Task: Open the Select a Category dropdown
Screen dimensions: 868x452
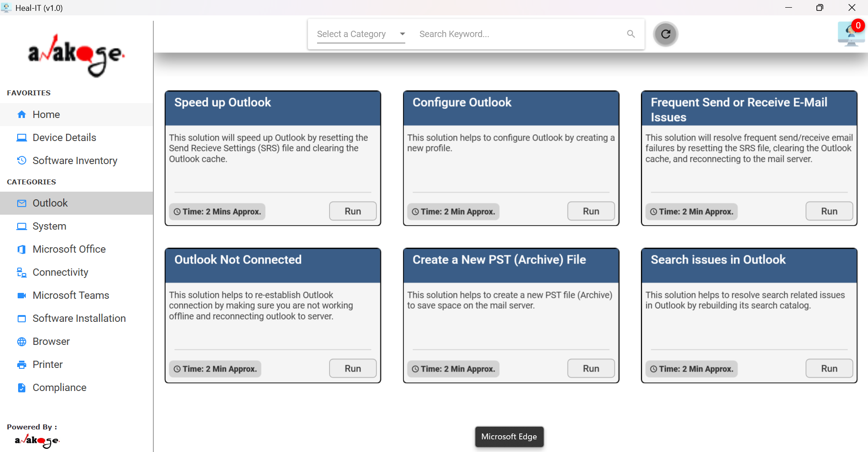Action: [x=361, y=34]
